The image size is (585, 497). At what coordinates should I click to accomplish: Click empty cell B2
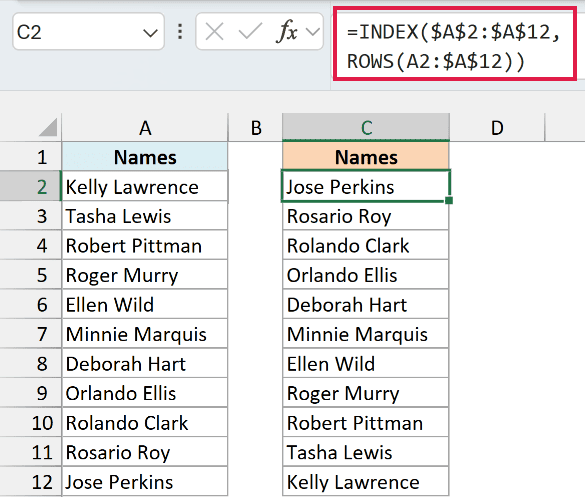pos(256,186)
